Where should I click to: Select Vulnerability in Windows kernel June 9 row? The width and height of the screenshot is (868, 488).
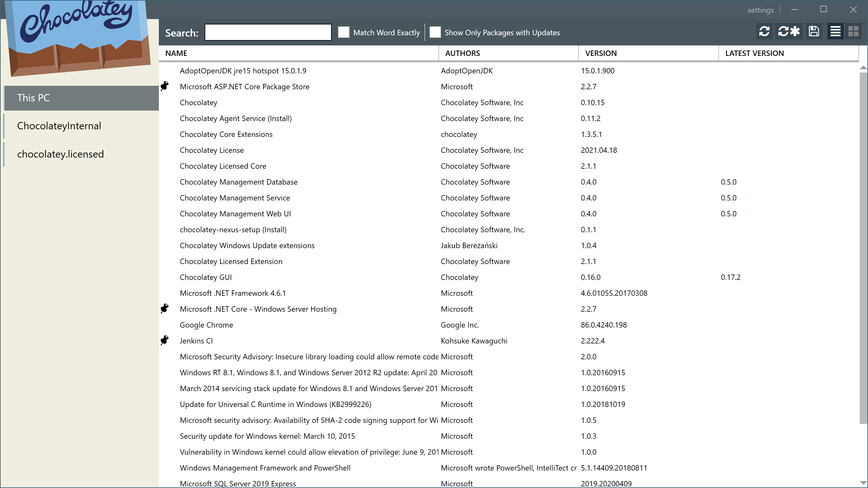tap(509, 452)
